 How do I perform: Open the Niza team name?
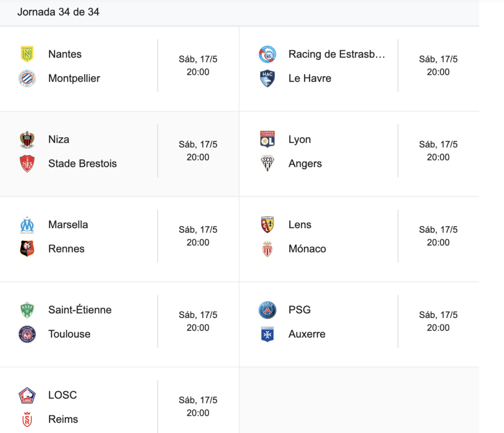click(x=59, y=139)
